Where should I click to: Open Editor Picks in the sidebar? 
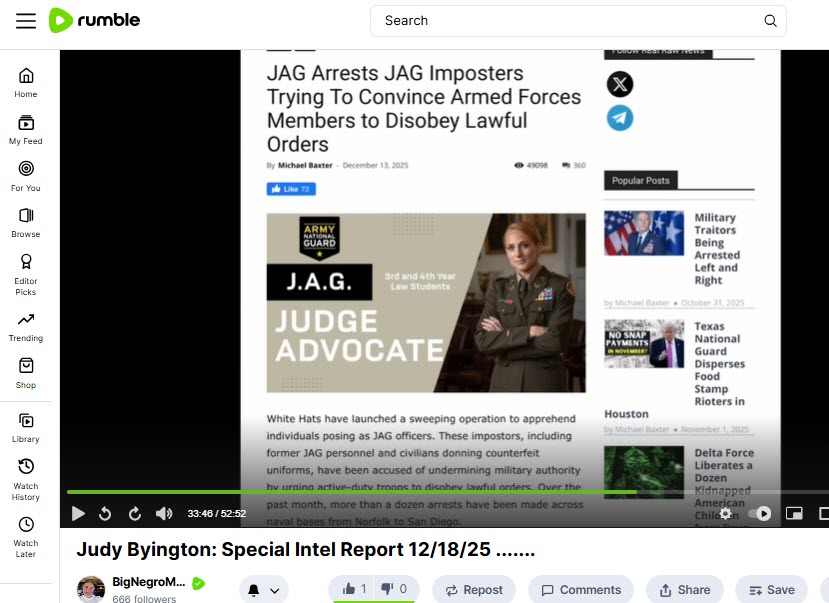(25, 275)
